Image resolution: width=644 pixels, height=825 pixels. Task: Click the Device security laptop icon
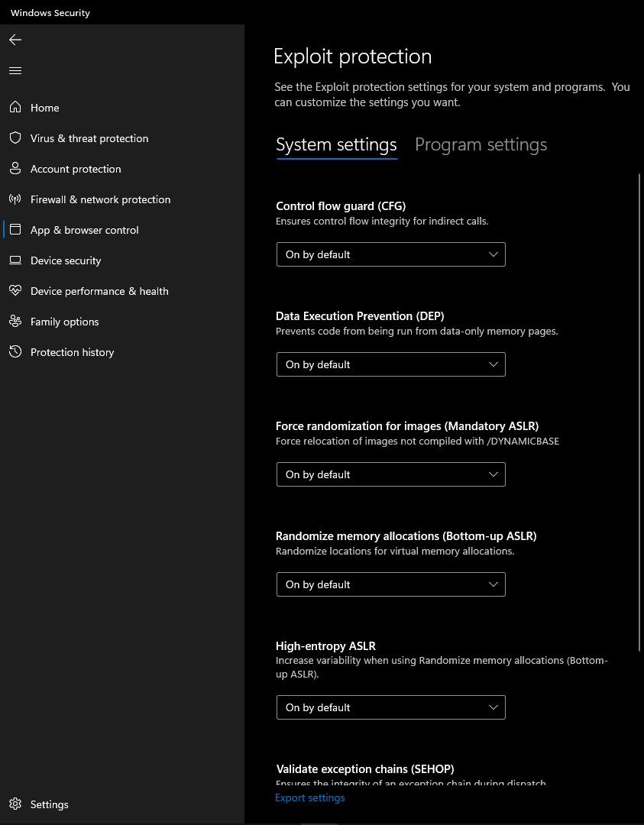(x=15, y=260)
